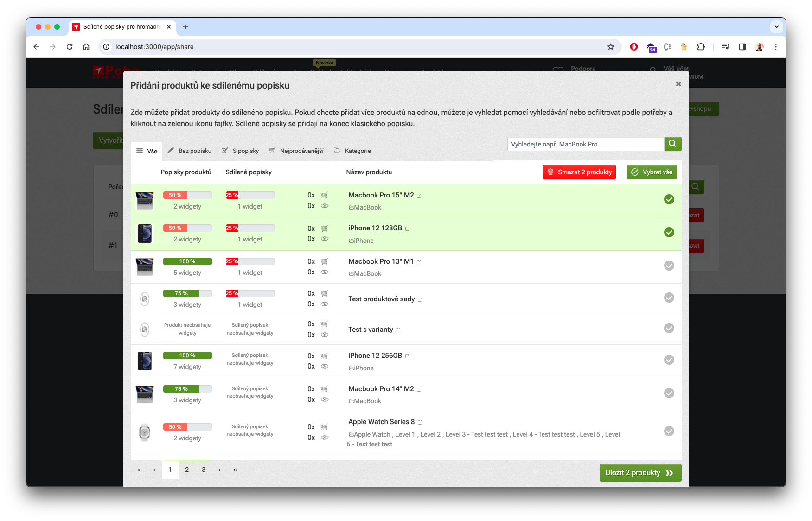The image size is (812, 521).
Task: Click the iPhone 12 256GB thumbnail
Action: 145,361
